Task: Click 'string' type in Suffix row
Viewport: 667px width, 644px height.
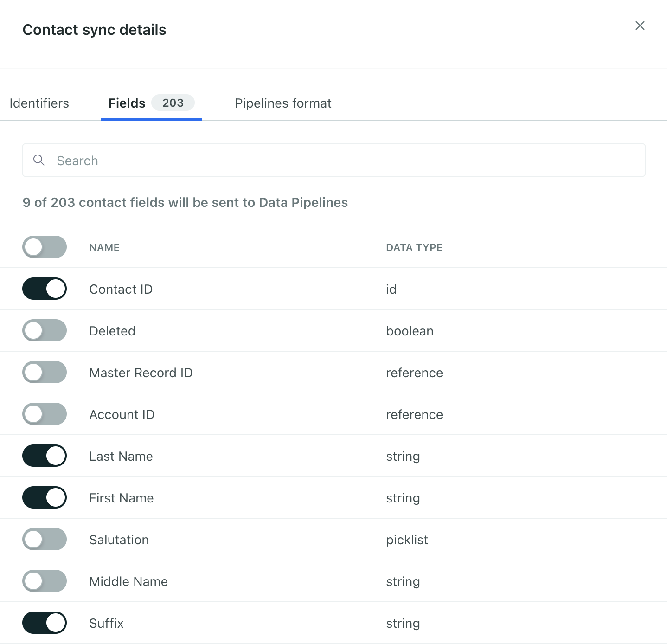Action: pyautogui.click(x=403, y=623)
